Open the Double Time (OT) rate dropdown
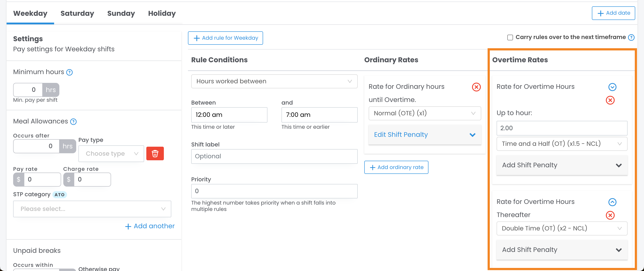This screenshot has width=644, height=271. click(x=561, y=228)
